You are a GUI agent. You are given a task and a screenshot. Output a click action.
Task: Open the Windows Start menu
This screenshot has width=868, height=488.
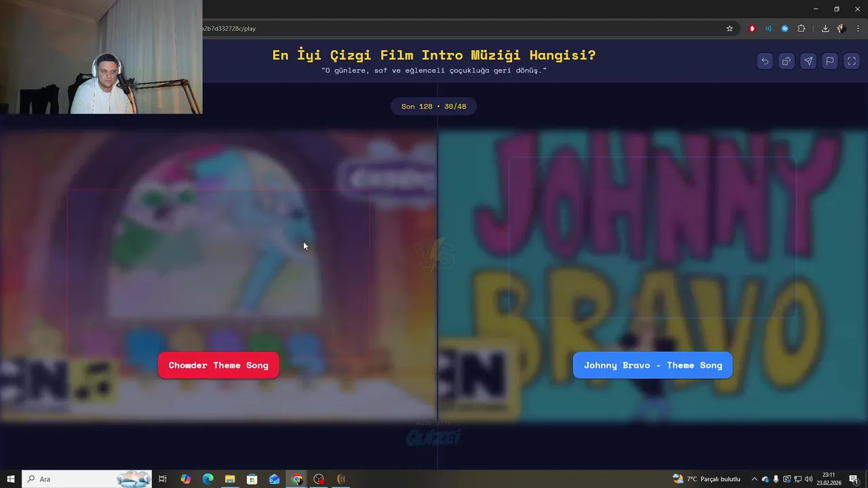coord(11,479)
